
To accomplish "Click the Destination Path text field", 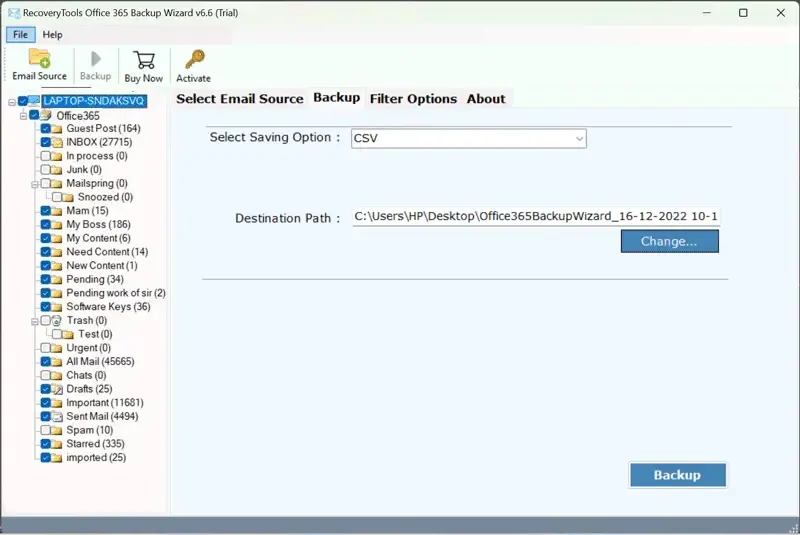I will coord(536,217).
